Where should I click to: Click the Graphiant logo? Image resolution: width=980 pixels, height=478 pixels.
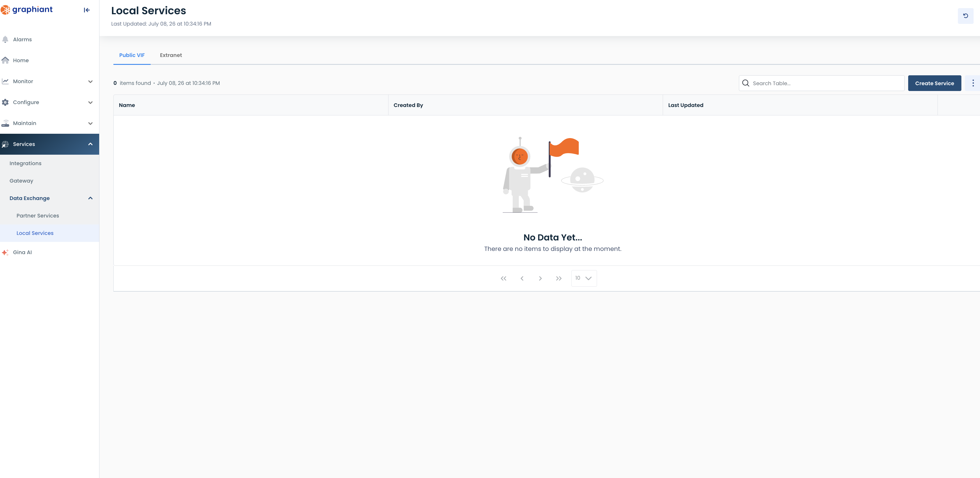click(x=27, y=10)
